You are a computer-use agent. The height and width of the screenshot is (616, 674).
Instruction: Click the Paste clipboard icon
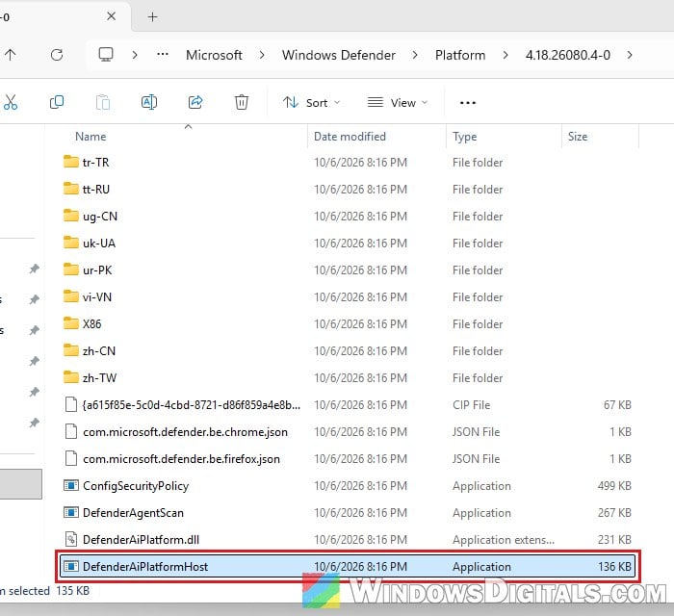[103, 103]
